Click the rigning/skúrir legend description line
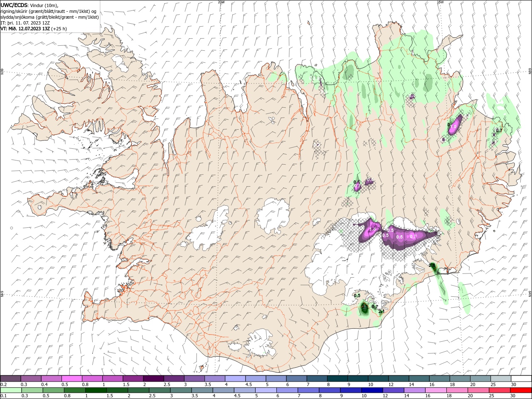The image size is (532, 399). 49,11
